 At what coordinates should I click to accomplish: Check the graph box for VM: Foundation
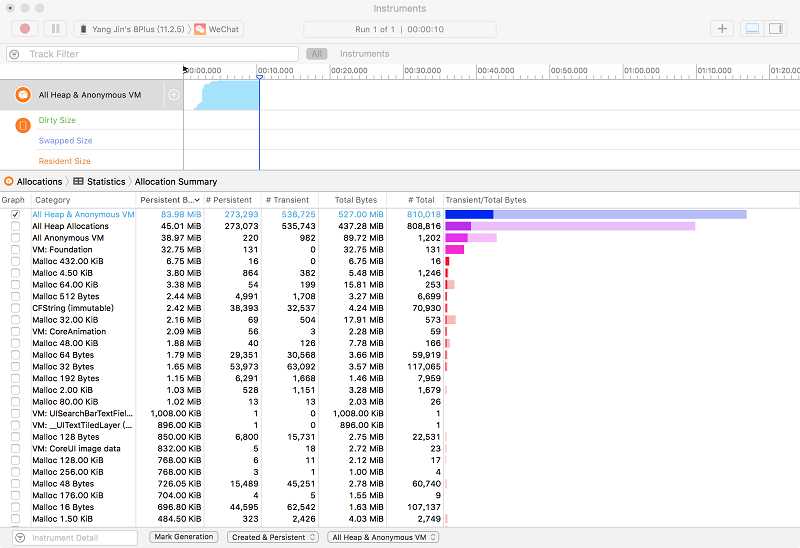click(15, 250)
